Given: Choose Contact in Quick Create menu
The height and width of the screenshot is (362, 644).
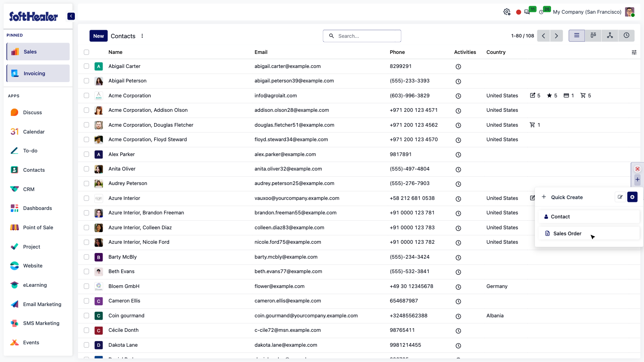Looking at the screenshot, I should (589, 217).
